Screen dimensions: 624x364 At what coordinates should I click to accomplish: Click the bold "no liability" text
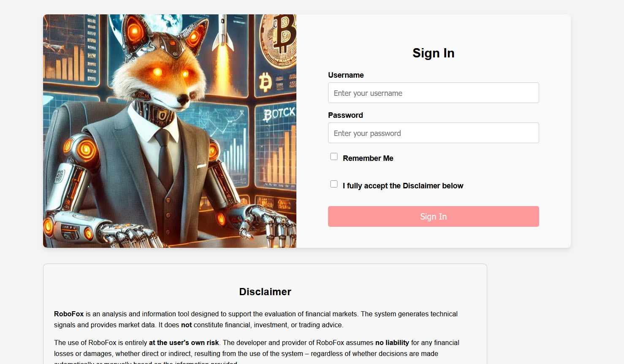point(392,343)
